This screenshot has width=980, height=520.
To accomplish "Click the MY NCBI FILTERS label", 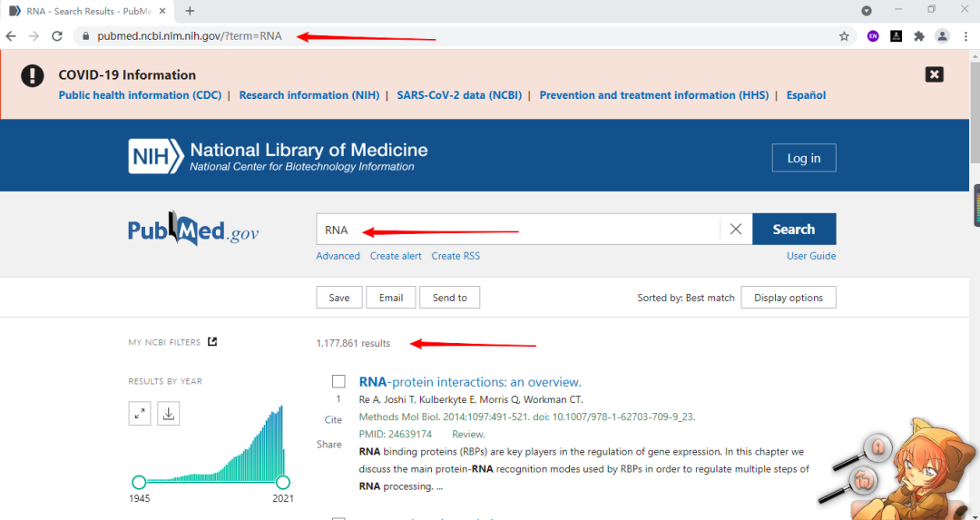I will click(164, 342).
